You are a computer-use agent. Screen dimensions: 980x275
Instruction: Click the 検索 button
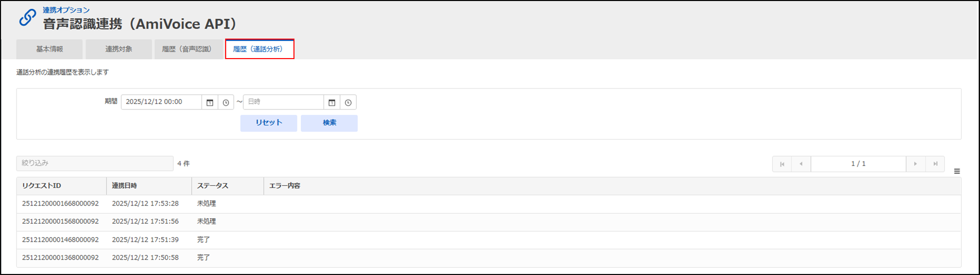(329, 123)
